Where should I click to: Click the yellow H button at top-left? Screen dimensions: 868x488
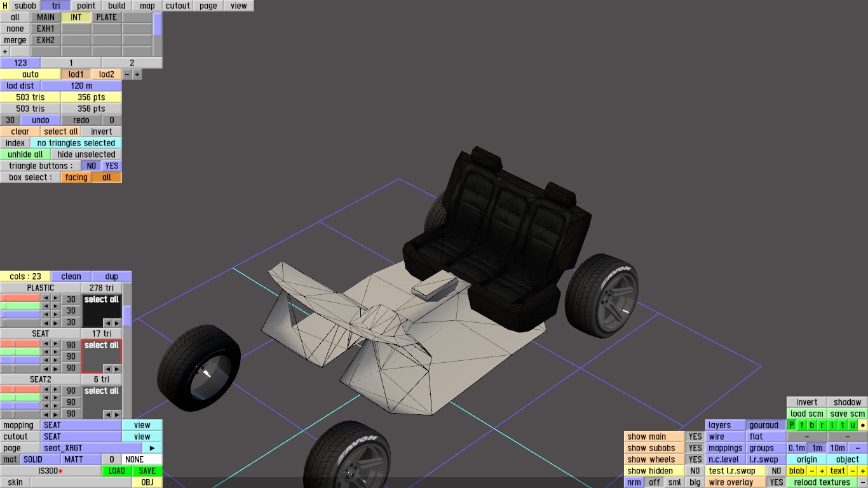(x=5, y=6)
